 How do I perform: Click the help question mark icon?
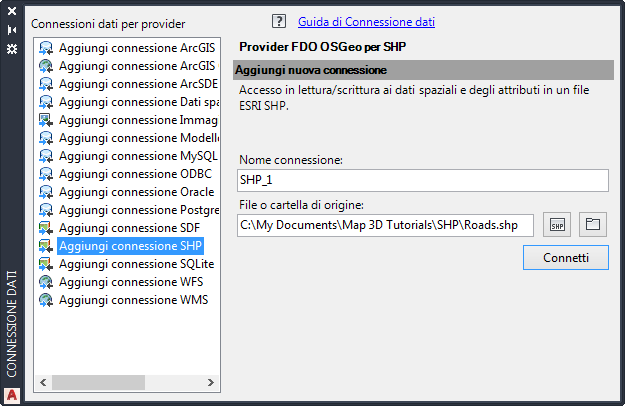tap(279, 21)
